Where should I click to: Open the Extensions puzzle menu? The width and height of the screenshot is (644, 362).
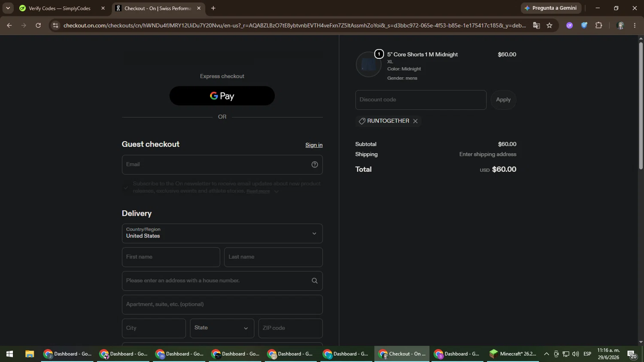pyautogui.click(x=599, y=26)
